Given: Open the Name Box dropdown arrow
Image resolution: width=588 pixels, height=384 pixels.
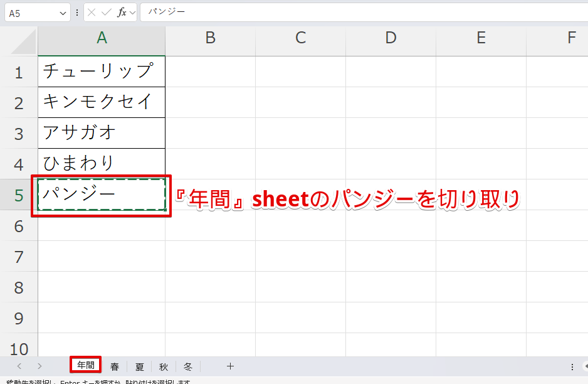Looking at the screenshot, I should tap(63, 13).
